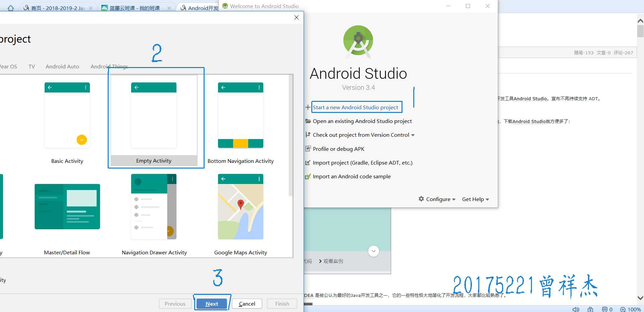
Task: Switch to the Android开发 browser tab
Action: coord(200,8)
